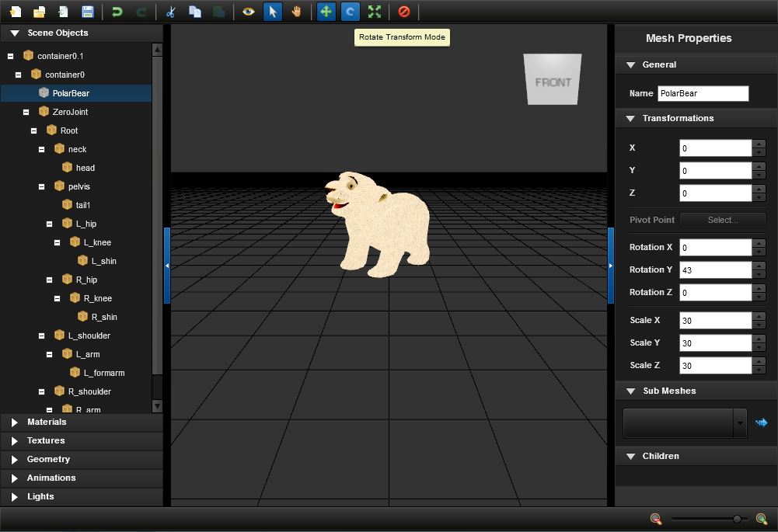Collapse the neck tree node
Screen dimensions: 778x532
[x=42, y=149]
